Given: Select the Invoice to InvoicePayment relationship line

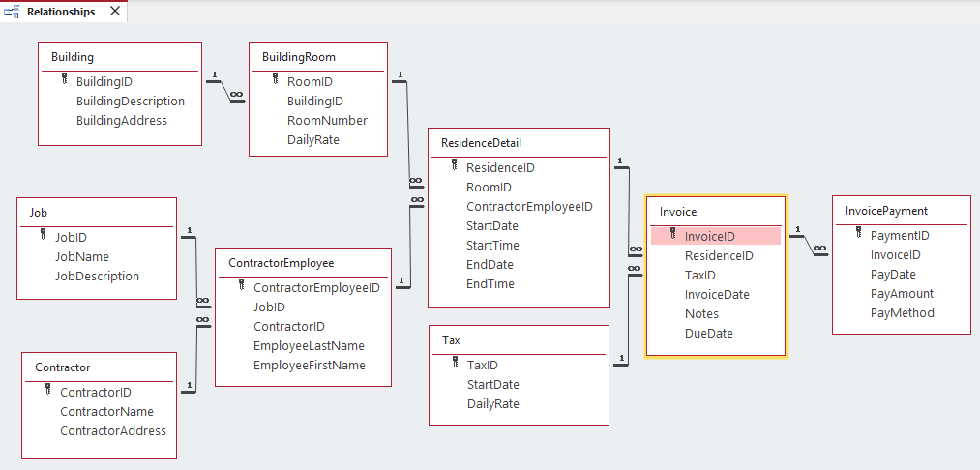Looking at the screenshot, I should 809,245.
